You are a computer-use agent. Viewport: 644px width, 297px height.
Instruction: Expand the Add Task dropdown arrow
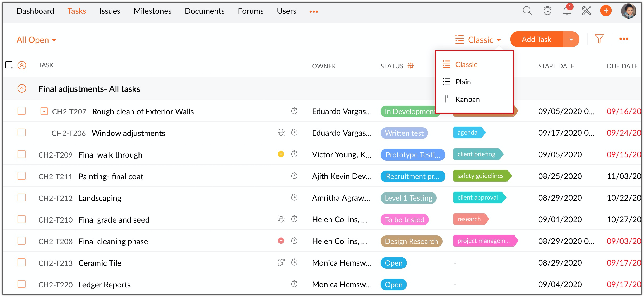pos(571,40)
